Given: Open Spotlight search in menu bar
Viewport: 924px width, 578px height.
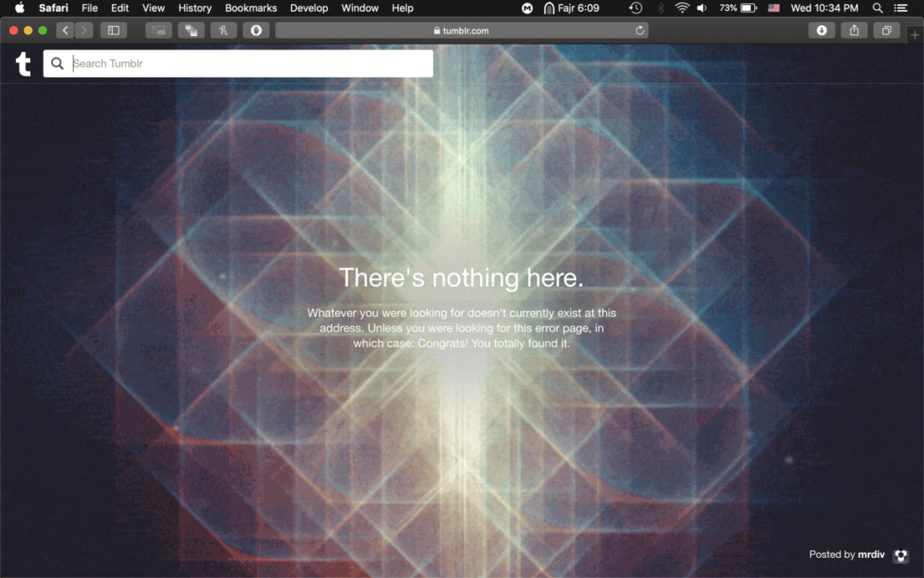Looking at the screenshot, I should (878, 8).
